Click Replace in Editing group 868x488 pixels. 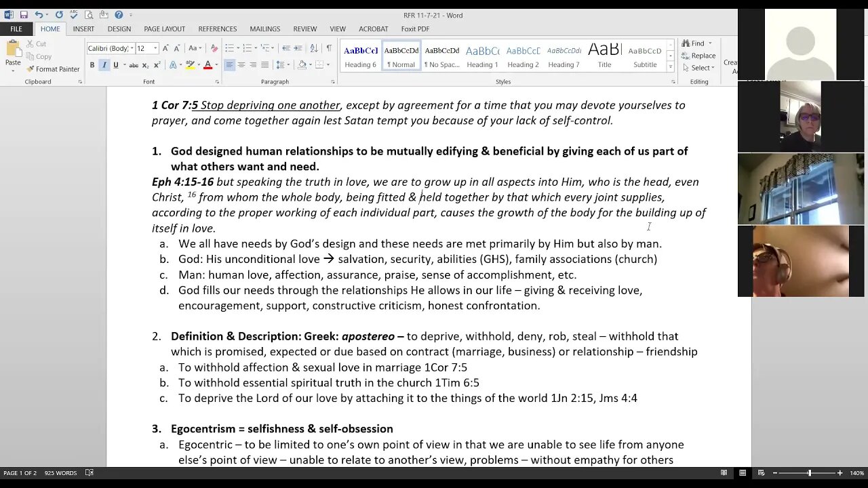pyautogui.click(x=698, y=56)
